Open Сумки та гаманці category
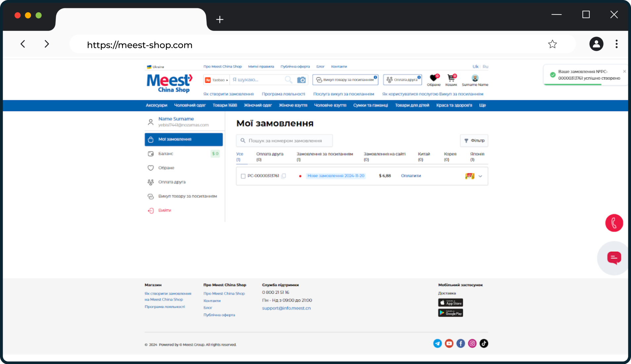Image resolution: width=631 pixels, height=364 pixels. click(370, 105)
